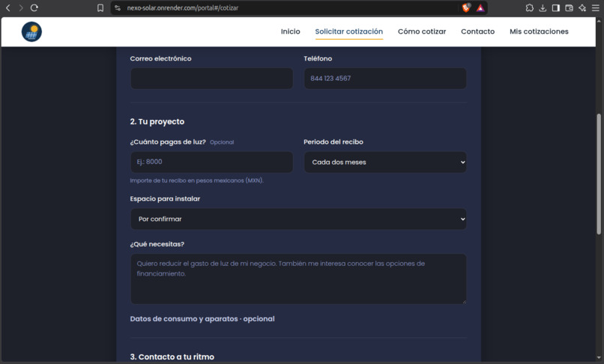
Task: Click the Brave Rewards triangle icon
Action: [480, 7]
